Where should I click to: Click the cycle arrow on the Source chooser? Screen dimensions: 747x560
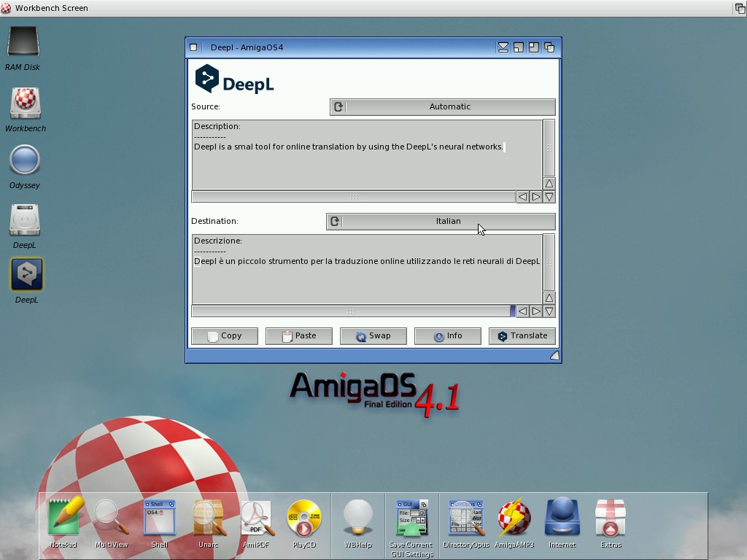338,107
